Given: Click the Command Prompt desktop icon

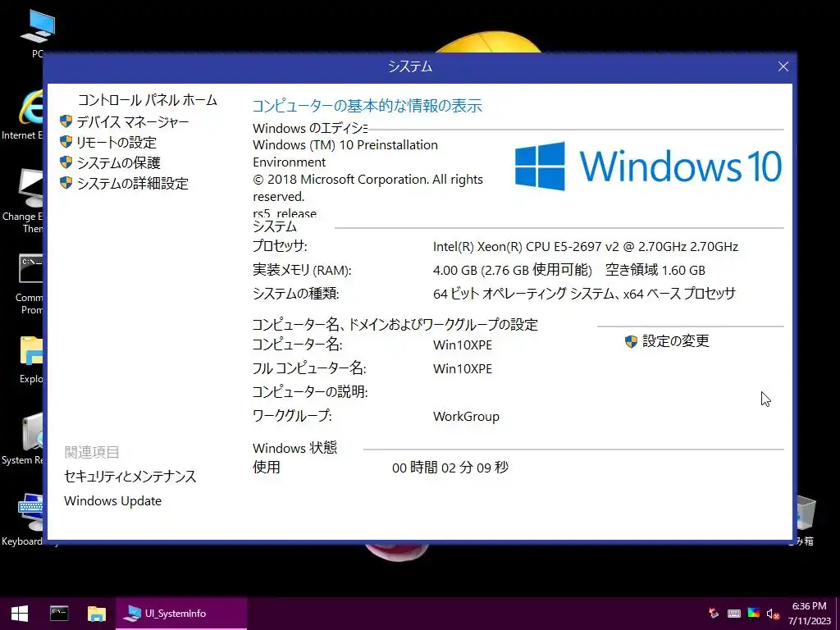Looking at the screenshot, I should (x=27, y=284).
